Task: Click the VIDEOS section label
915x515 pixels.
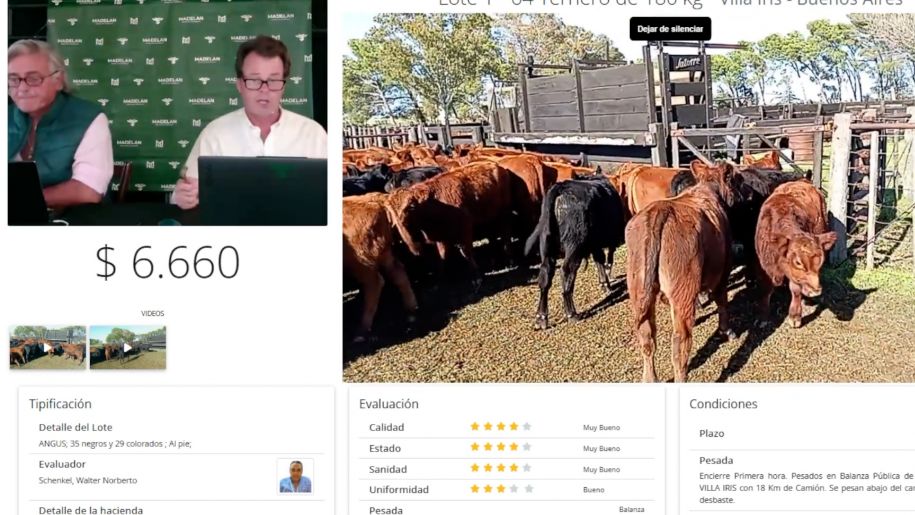Action: point(152,314)
